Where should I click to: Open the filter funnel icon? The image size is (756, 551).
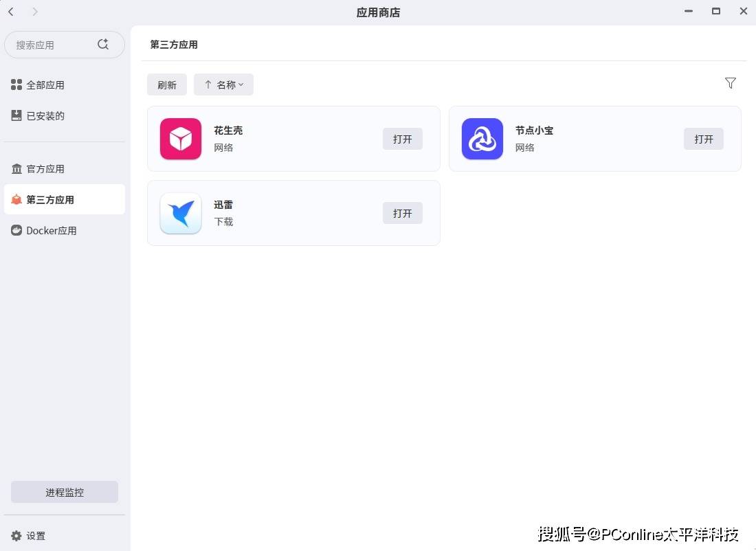730,83
